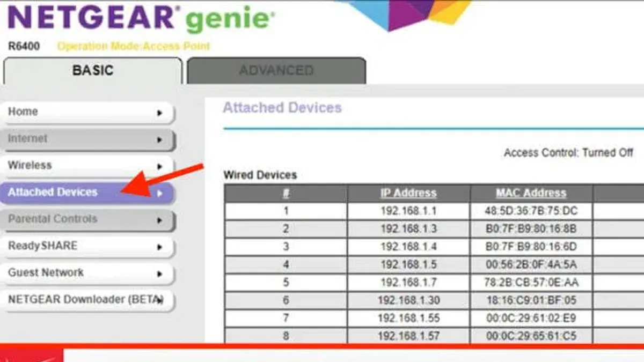Click row number 1 in wired devices

pos(286,211)
